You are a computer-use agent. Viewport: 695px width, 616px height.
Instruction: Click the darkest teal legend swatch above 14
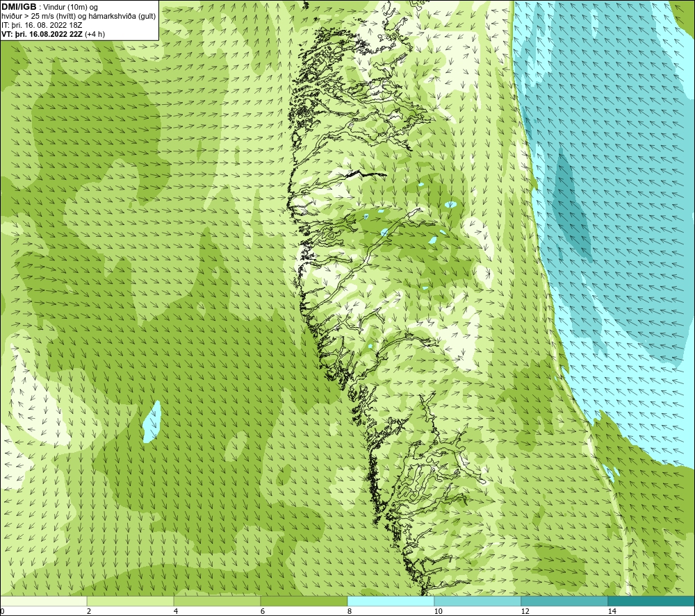[x=652, y=601]
